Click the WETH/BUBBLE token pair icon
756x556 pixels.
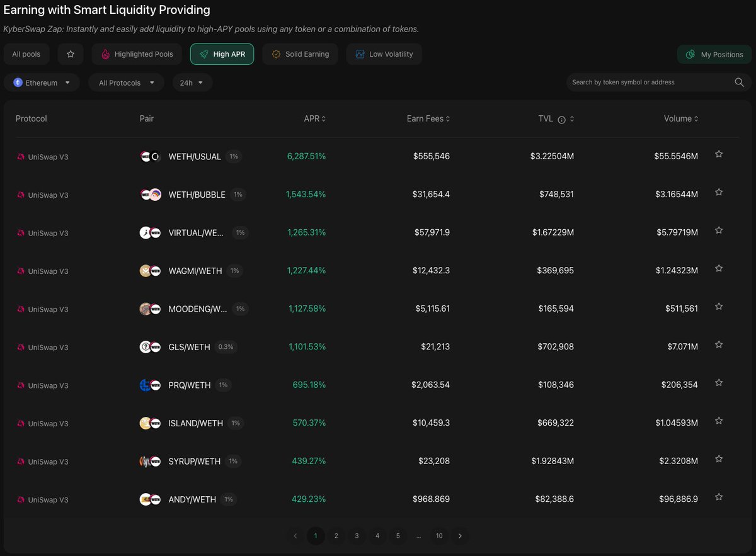pos(151,195)
